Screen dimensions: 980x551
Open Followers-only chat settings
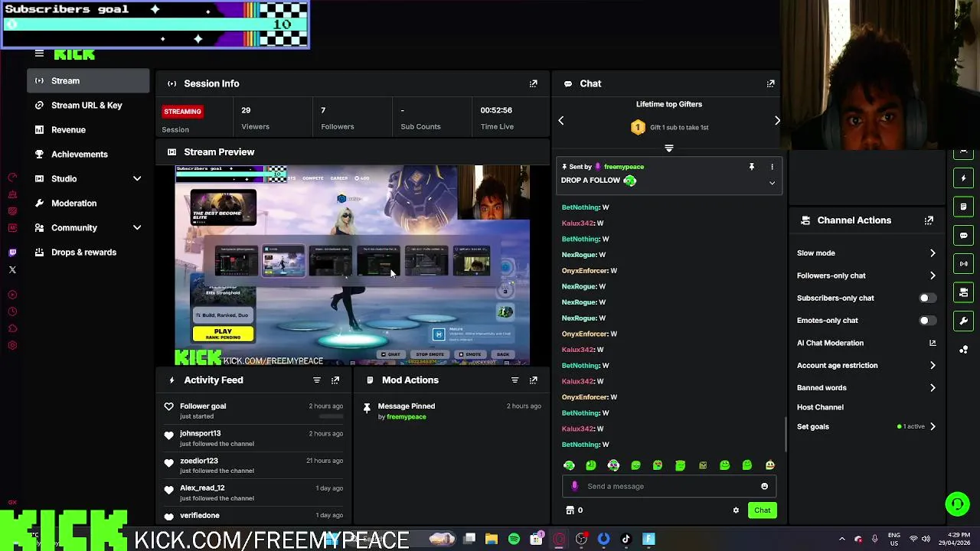[866, 275]
